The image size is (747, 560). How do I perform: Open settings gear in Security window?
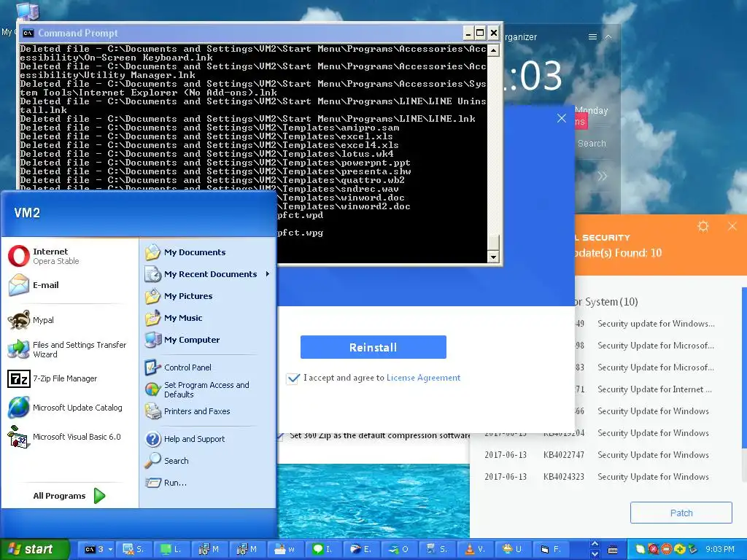(703, 226)
